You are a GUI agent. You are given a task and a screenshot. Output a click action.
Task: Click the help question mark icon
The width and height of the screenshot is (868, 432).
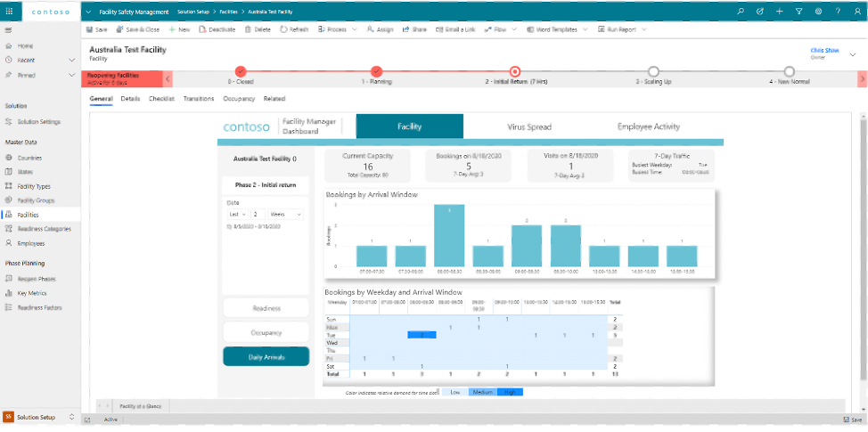[x=838, y=12]
